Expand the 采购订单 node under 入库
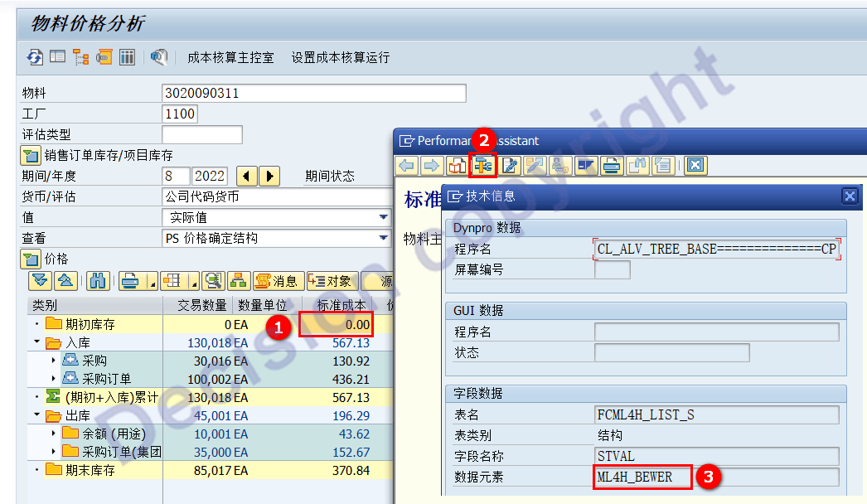 [x=53, y=379]
